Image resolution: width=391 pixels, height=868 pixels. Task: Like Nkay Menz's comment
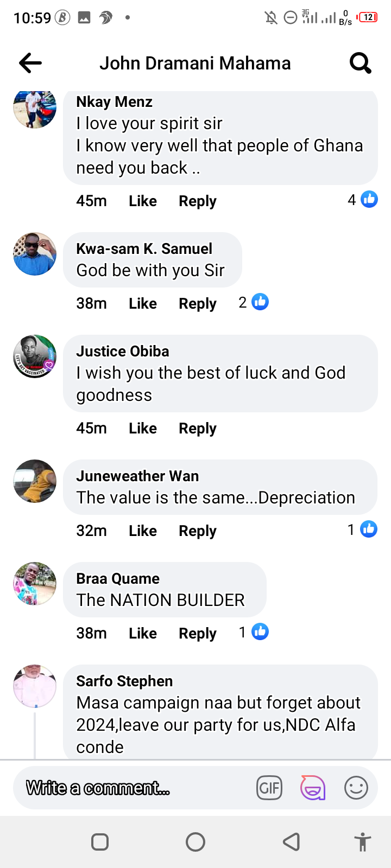(x=143, y=201)
